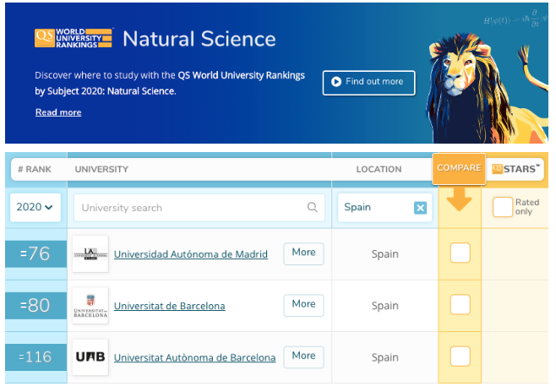Click Spain in the Autònoma de Barcelona row
The width and height of the screenshot is (556, 392).
point(384,357)
